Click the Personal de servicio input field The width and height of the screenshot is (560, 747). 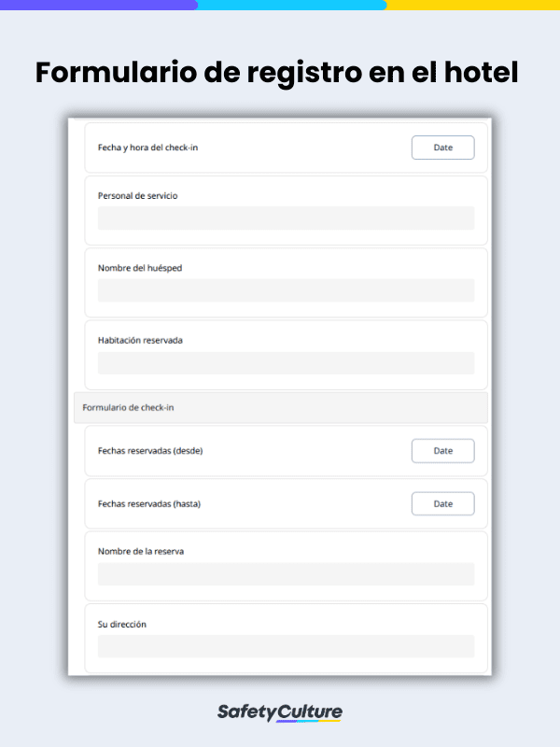click(x=285, y=218)
